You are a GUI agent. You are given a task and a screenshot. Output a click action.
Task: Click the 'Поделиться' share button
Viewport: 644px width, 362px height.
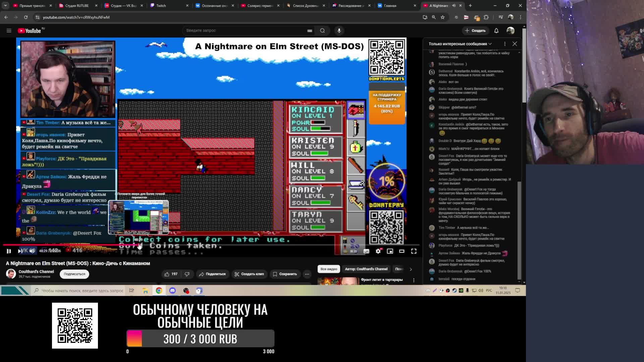(x=212, y=274)
